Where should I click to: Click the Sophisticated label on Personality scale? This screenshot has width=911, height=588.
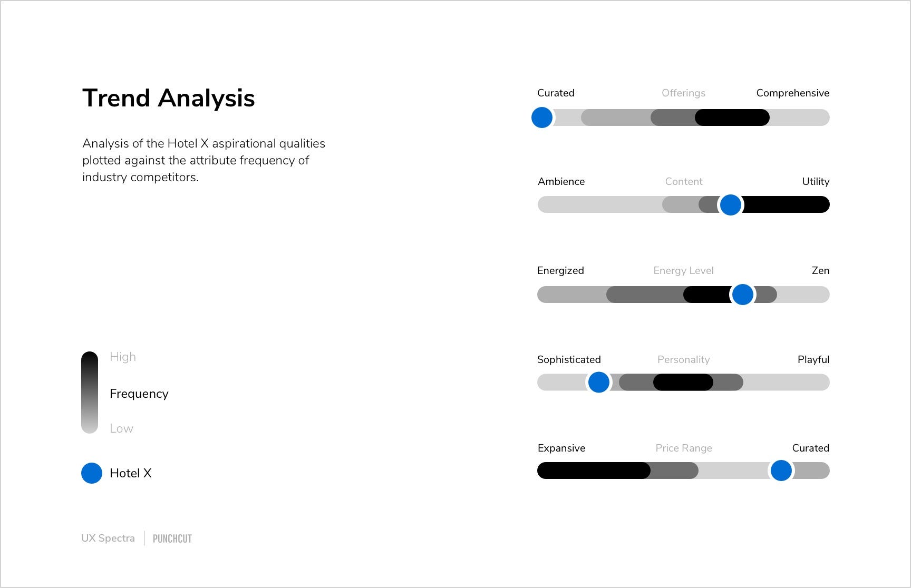569,360
